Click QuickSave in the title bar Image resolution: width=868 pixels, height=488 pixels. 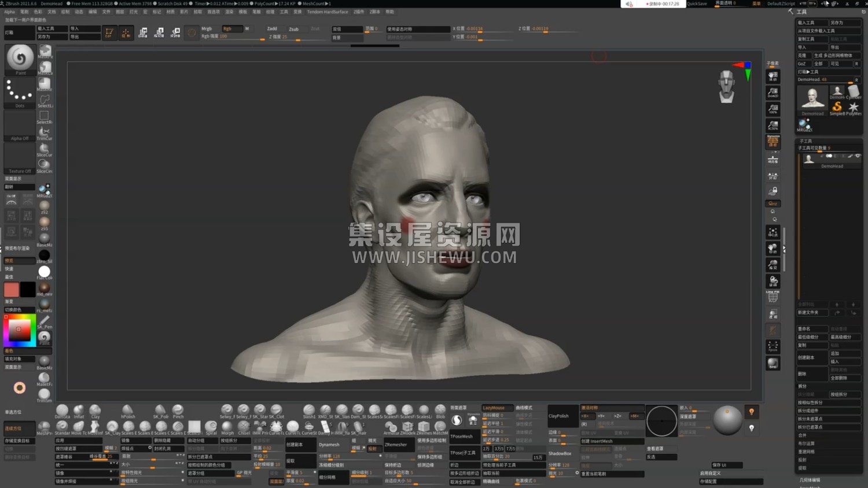coord(697,3)
